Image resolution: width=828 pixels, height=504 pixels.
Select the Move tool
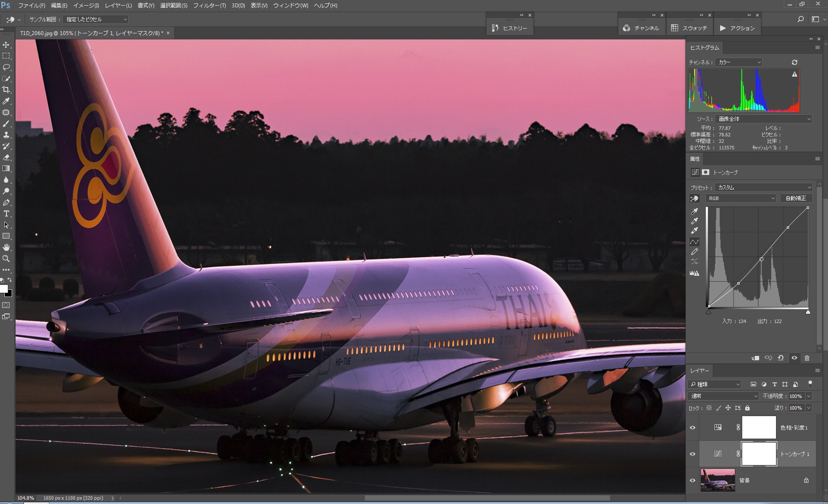point(6,45)
